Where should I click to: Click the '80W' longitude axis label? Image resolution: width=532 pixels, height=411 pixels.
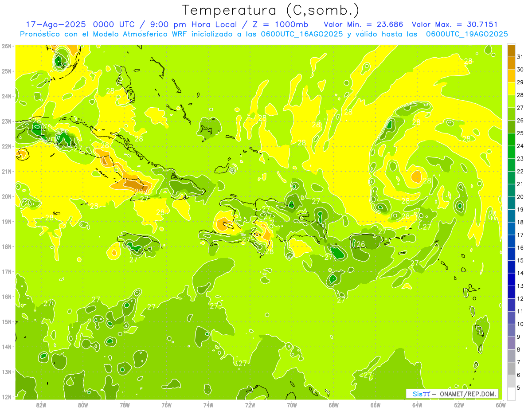[x=82, y=405]
